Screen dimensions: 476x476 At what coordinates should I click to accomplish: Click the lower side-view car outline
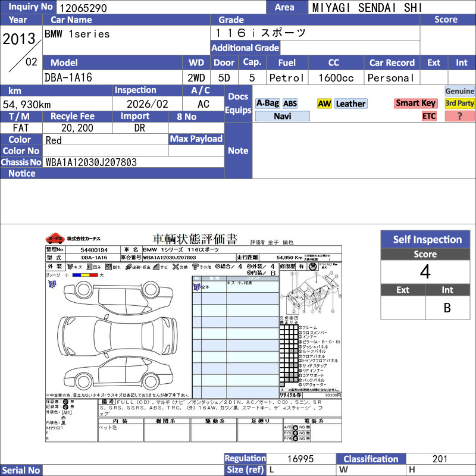point(118,374)
